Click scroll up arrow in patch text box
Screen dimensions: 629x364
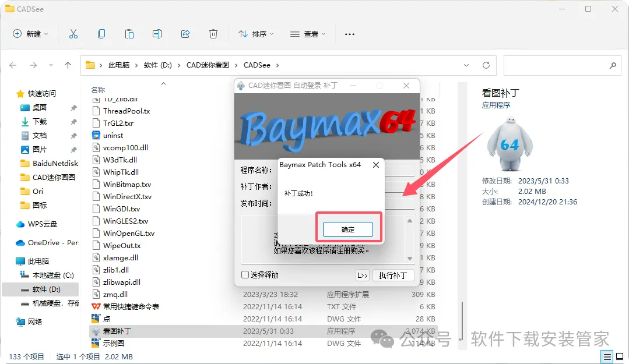pyautogui.click(x=410, y=221)
